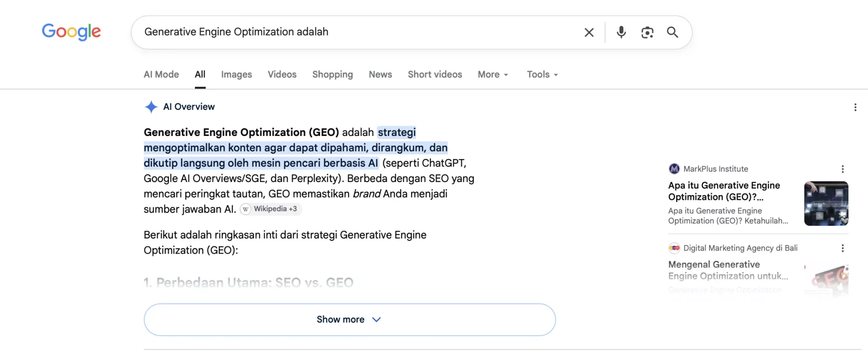Expand AI Overview with Show more
868x351 pixels.
tap(349, 319)
